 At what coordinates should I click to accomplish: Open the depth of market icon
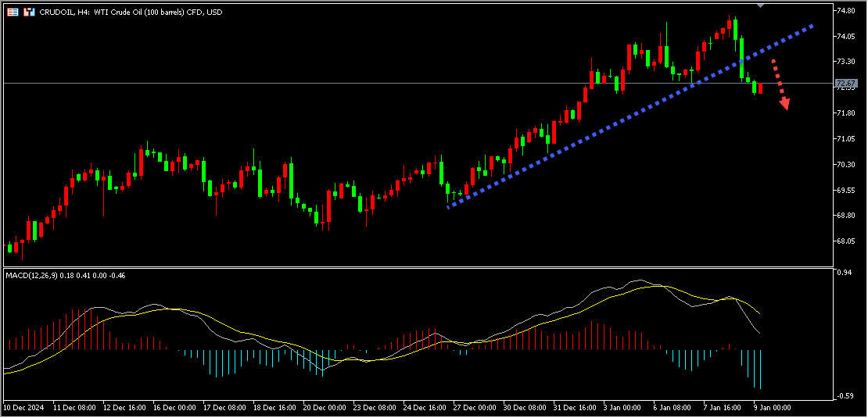click(29, 13)
